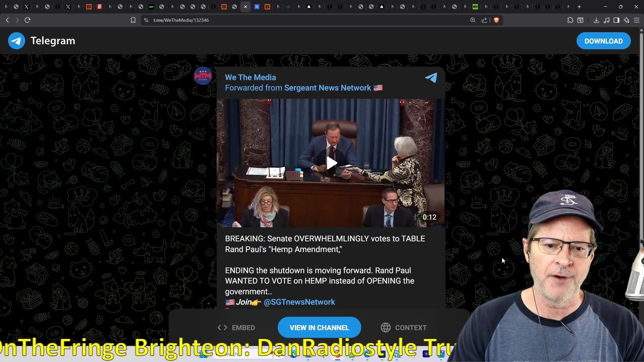Viewport: 644px width, 362px height.
Task: Open the We The Media channel name link
Action: (251, 77)
